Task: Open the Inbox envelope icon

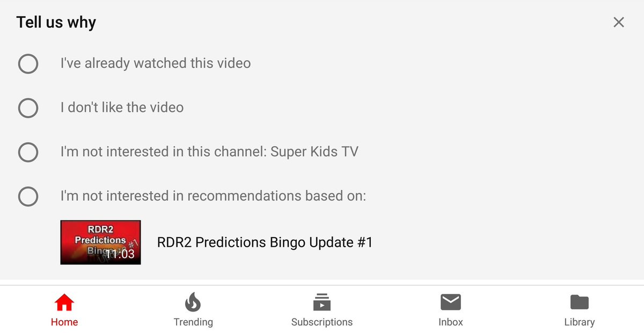Action: click(x=450, y=302)
